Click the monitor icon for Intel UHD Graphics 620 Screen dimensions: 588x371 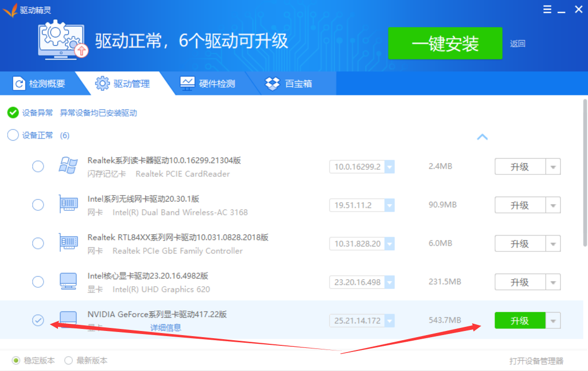[69, 281]
